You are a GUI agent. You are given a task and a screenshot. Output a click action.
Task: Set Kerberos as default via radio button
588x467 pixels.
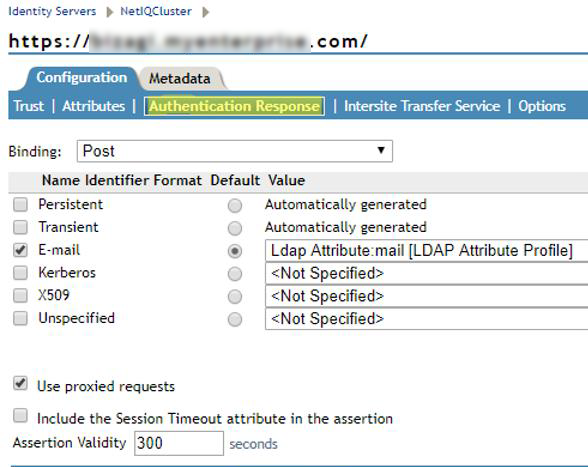[235, 274]
